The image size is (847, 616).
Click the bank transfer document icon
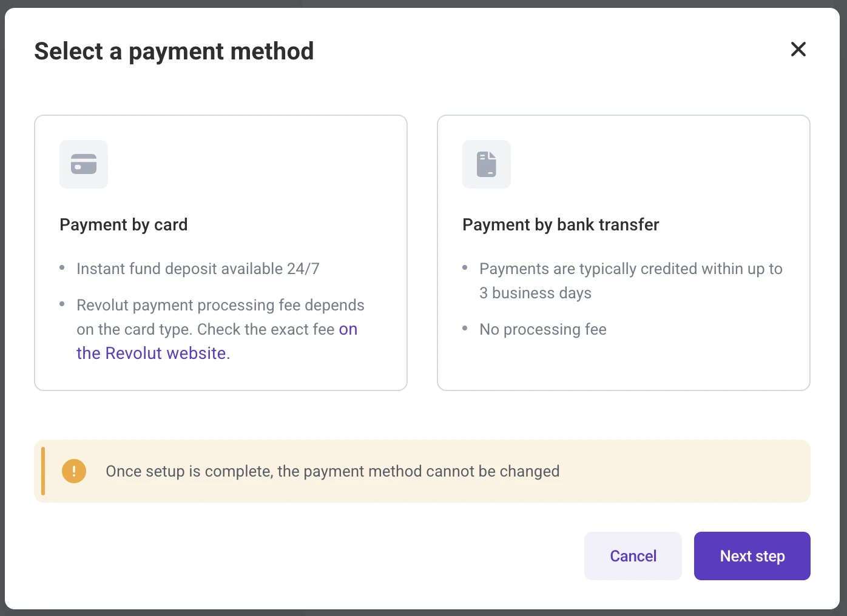[x=487, y=164]
